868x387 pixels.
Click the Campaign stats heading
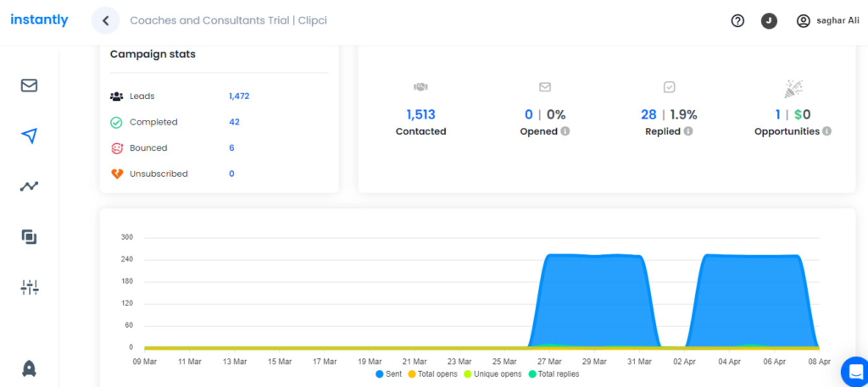(x=153, y=54)
